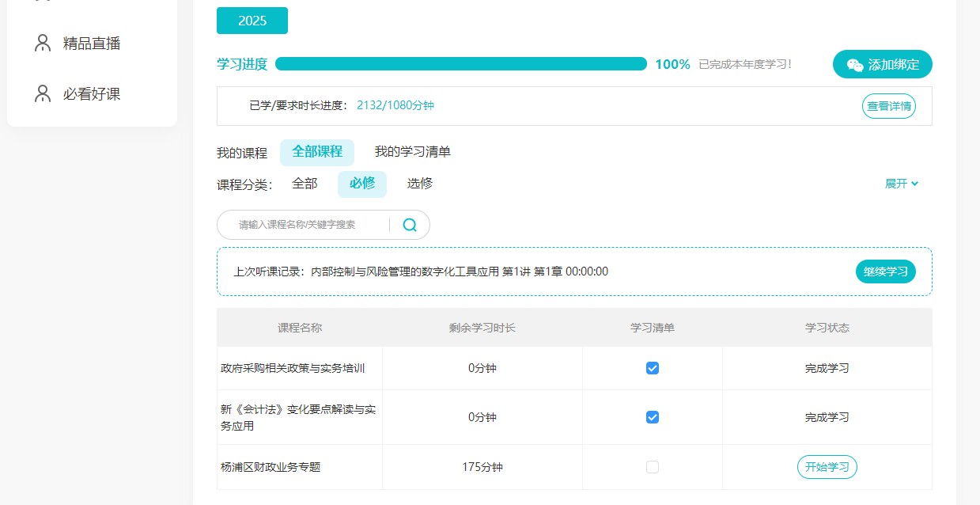Switch to 必修 course filter

pos(361,183)
